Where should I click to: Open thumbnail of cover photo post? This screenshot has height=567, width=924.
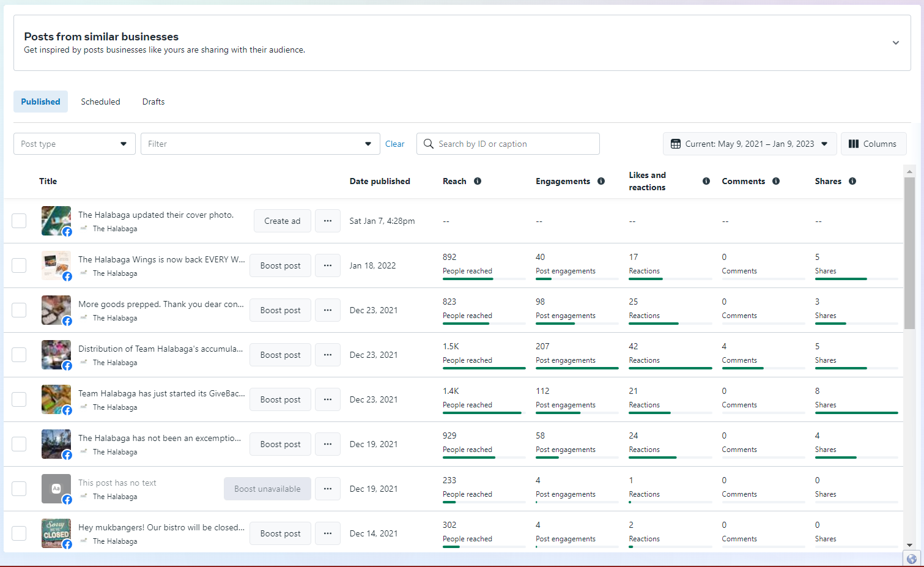tap(56, 221)
